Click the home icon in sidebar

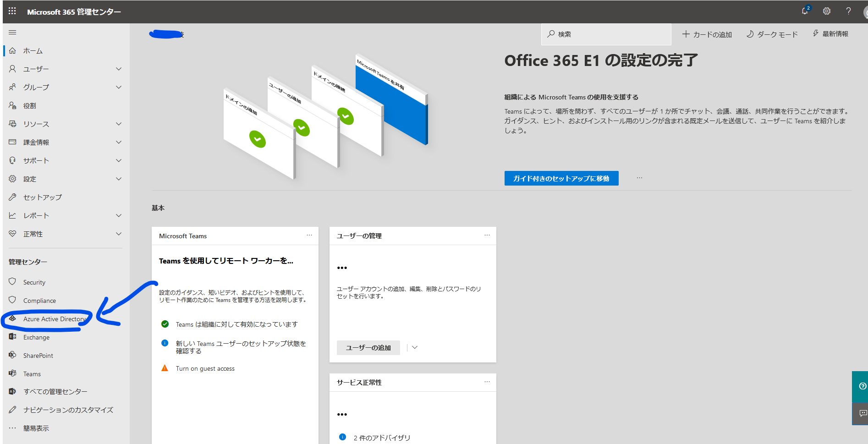click(x=12, y=50)
